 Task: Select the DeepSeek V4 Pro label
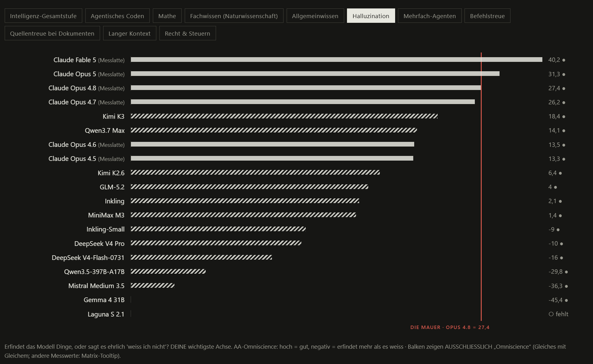tap(99, 243)
